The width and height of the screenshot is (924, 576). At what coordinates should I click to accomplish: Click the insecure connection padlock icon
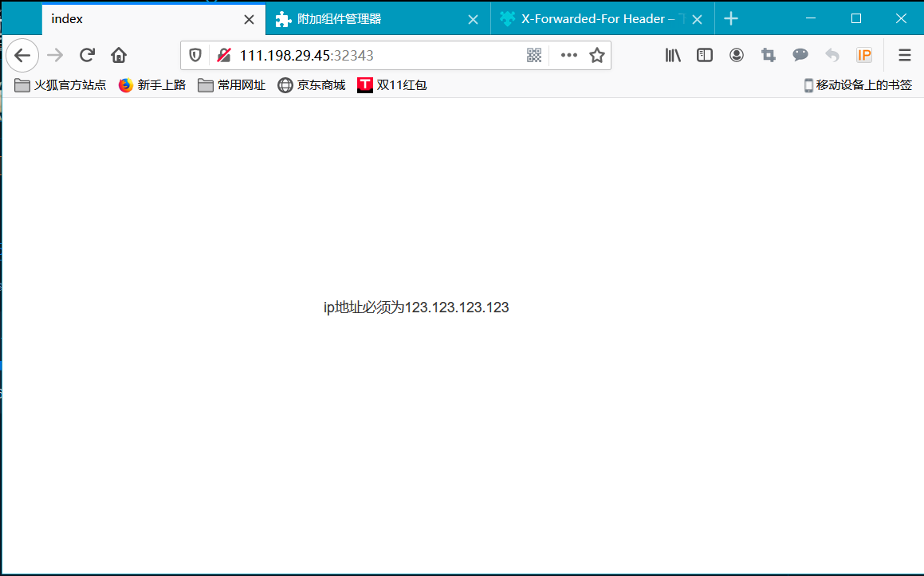(224, 55)
